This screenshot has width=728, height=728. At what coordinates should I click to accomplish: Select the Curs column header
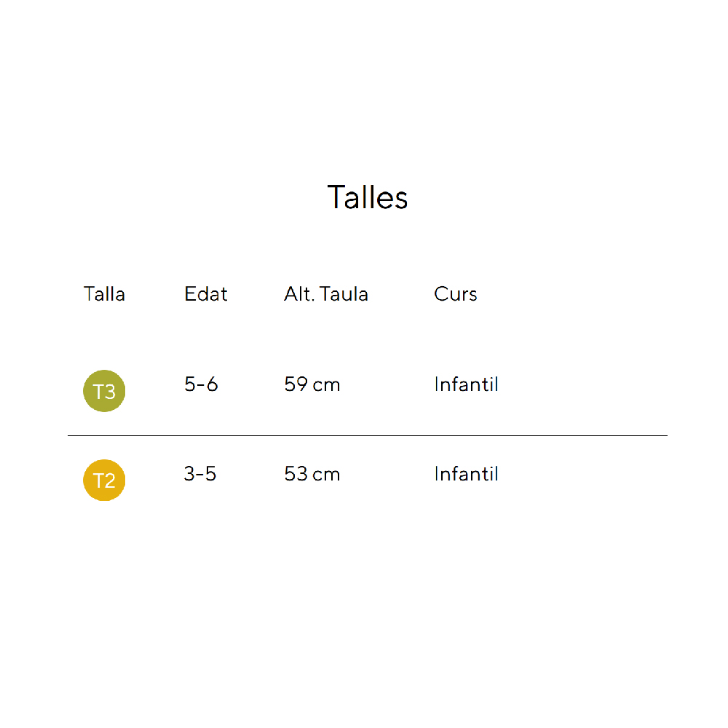pos(456,294)
